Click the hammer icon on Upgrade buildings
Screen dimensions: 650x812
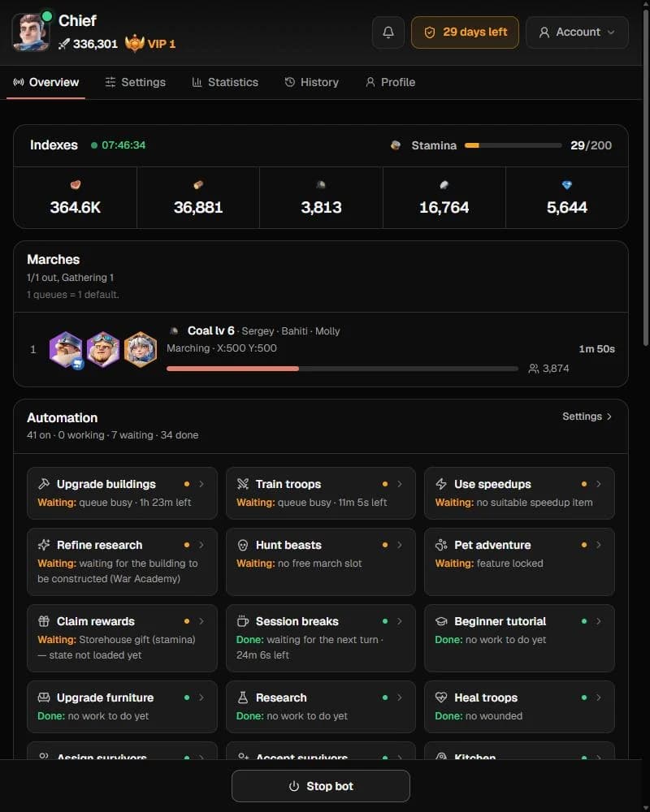tap(44, 484)
